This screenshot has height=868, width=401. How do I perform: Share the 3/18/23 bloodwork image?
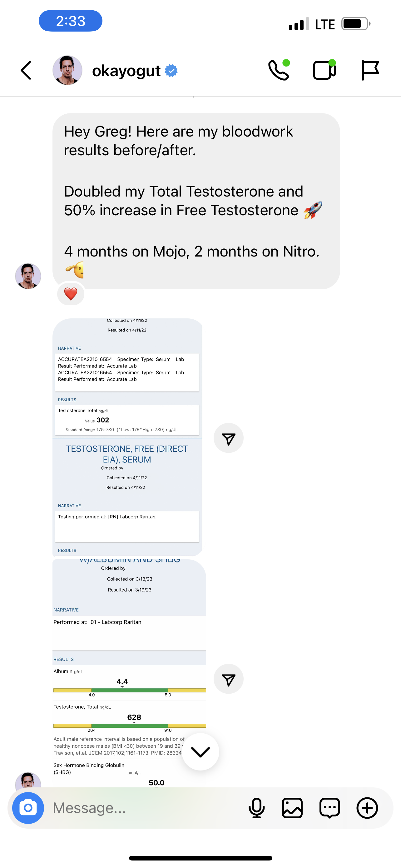point(228,679)
